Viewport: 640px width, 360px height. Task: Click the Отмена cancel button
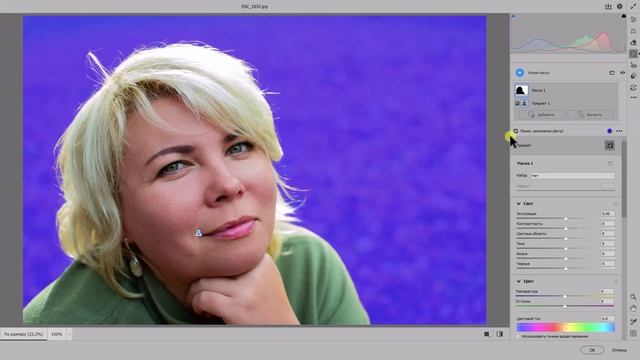[619, 350]
